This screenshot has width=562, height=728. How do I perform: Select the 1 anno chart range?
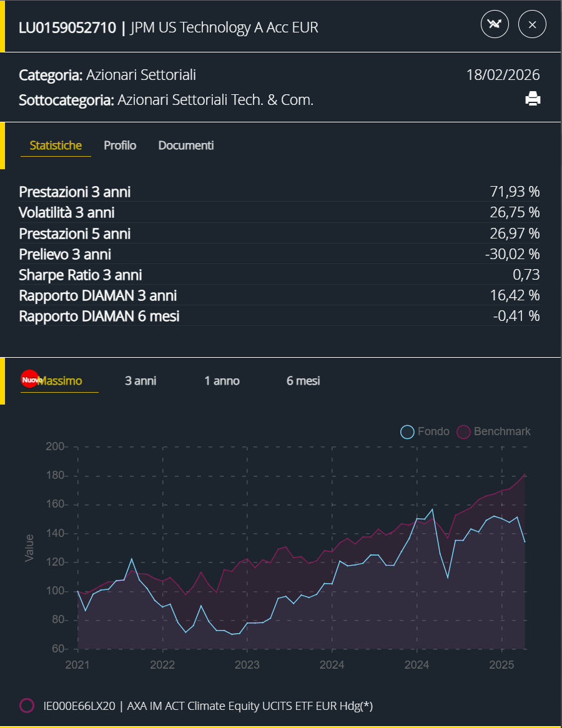(222, 381)
